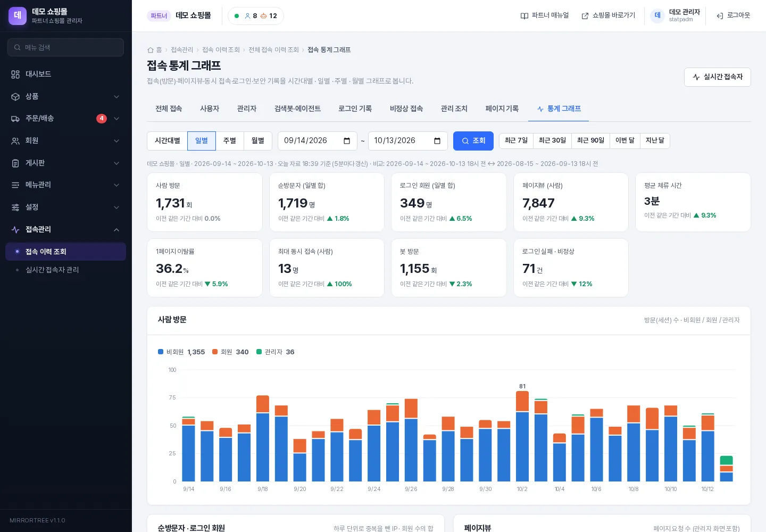Click the product box icon
766x532 pixels.
(15, 97)
